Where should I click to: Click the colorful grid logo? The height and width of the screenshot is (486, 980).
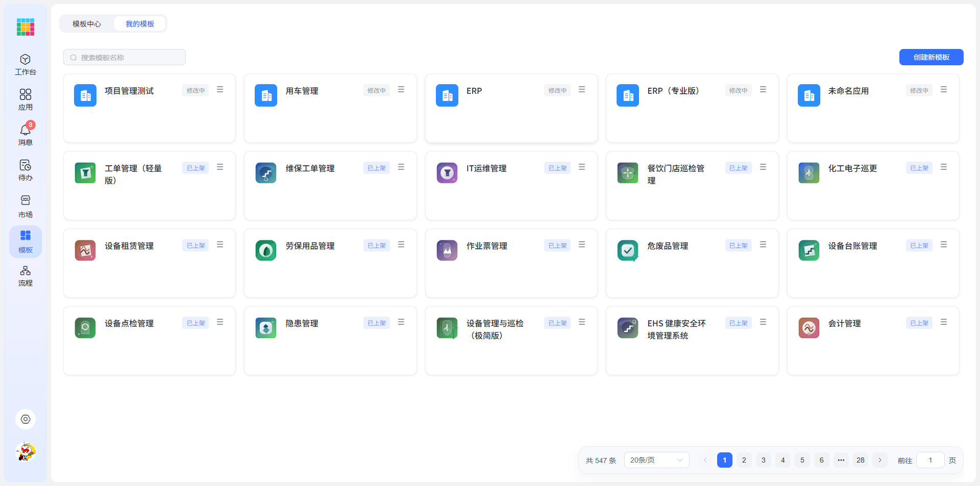26,27
